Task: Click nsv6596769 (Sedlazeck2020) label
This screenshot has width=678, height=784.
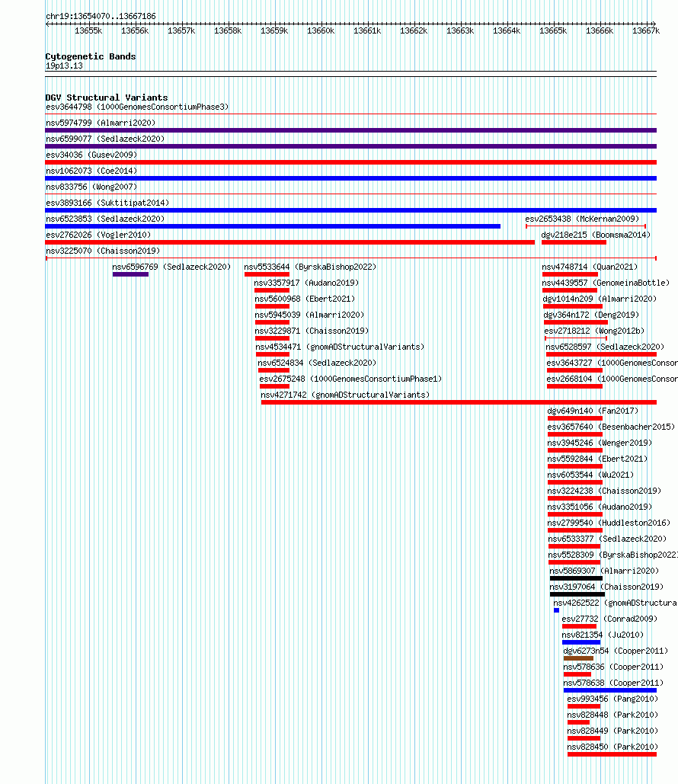Action: [171, 267]
